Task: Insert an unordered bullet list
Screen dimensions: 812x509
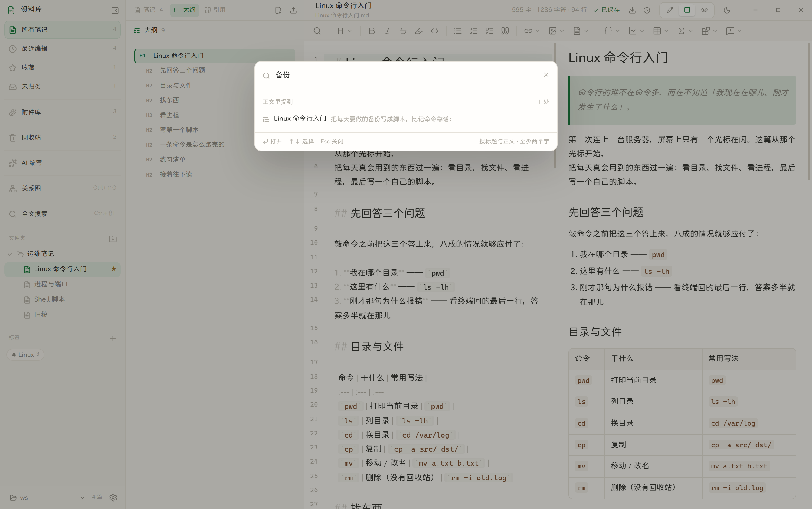Action: [x=458, y=31]
